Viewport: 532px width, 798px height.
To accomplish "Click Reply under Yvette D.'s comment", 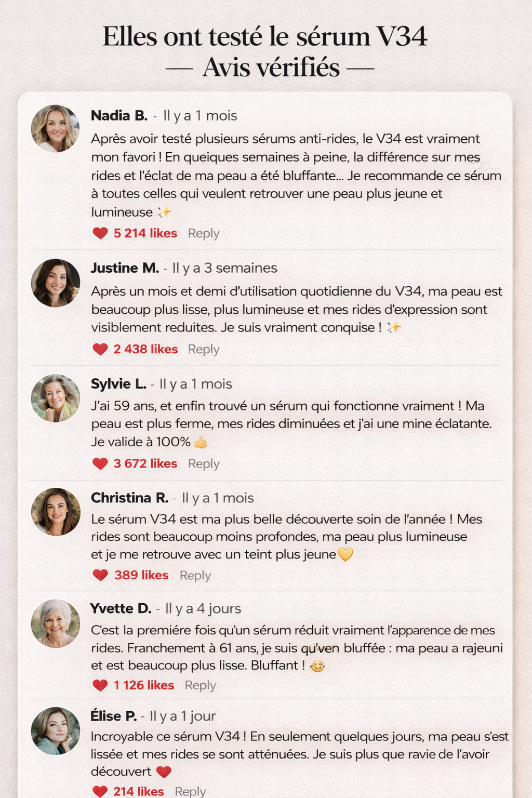I will (201, 686).
